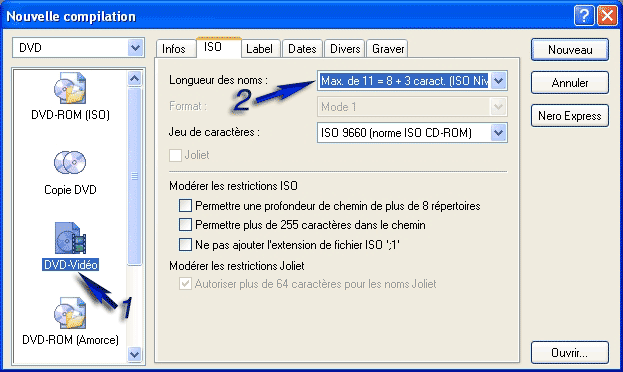Enable path depth over 8 répertoires
This screenshot has height=372, width=623.
185,206
